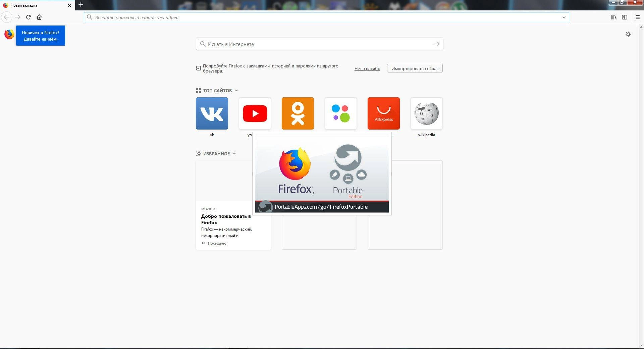The image size is (644, 349).
Task: Click the Forward navigation arrow
Action: pyautogui.click(x=18, y=17)
